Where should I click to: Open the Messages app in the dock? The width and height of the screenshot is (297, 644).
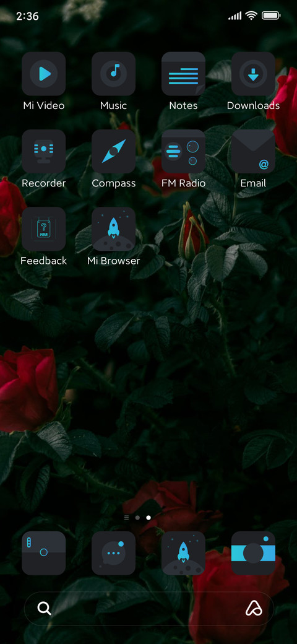114,553
